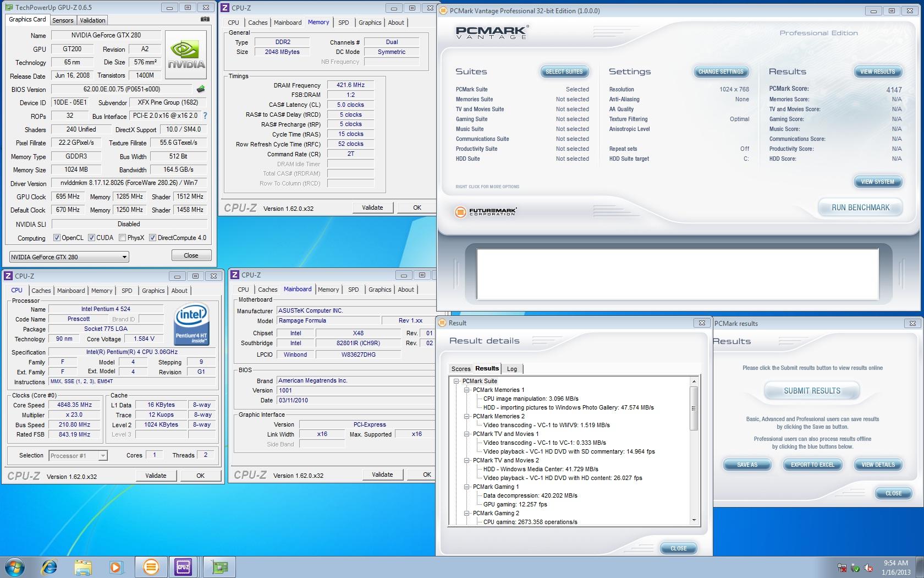Image resolution: width=924 pixels, height=578 pixels.
Task: Switch to PCMark Vantage orange taskbar icon
Action: 151,566
